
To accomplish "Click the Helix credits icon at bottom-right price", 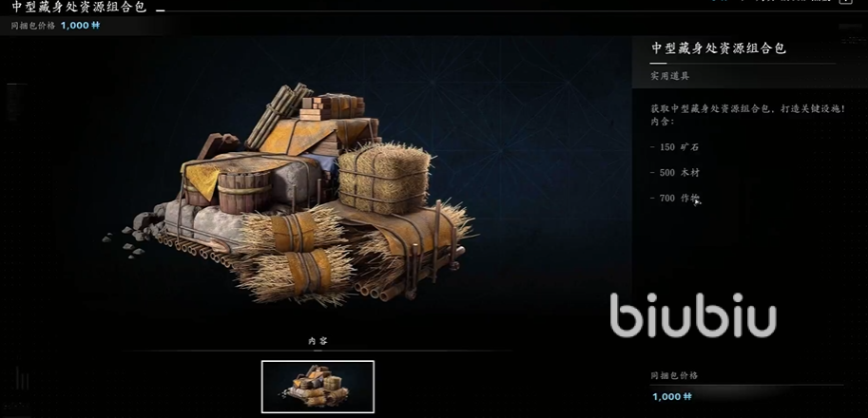I will click(x=687, y=396).
